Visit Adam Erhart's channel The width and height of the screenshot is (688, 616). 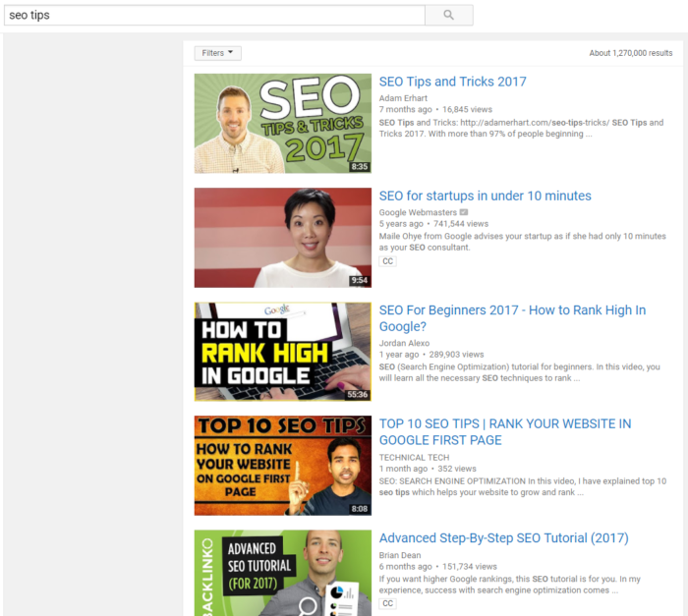(403, 98)
